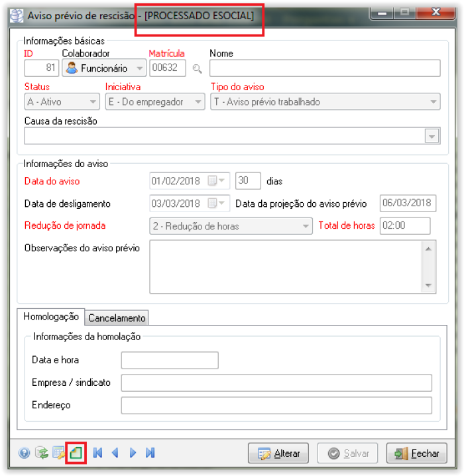Click the Empresa / sindicato text field
464x476 pixels.
(276, 383)
